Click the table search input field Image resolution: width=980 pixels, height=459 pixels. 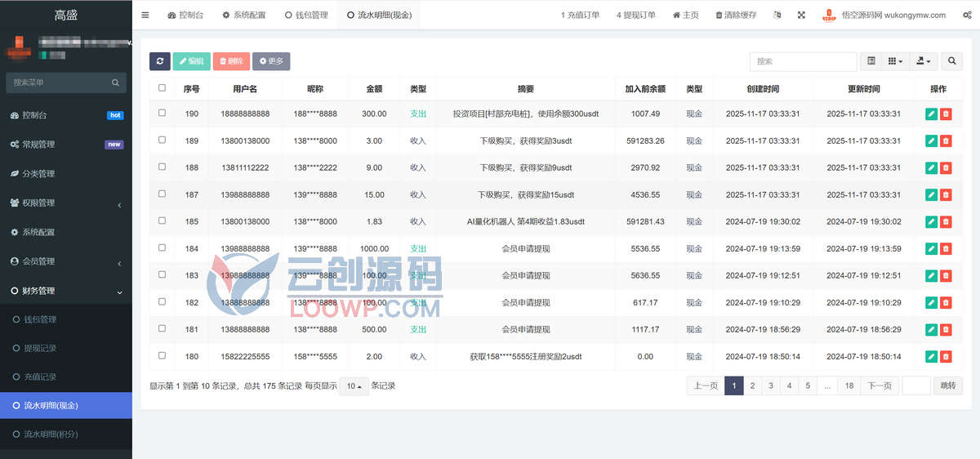point(803,61)
